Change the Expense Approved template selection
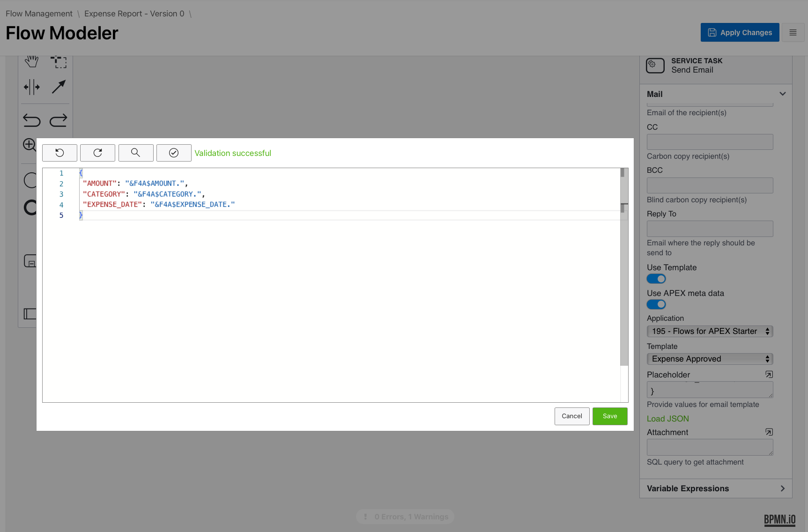Viewport: 808px width, 532px height. tap(709, 359)
